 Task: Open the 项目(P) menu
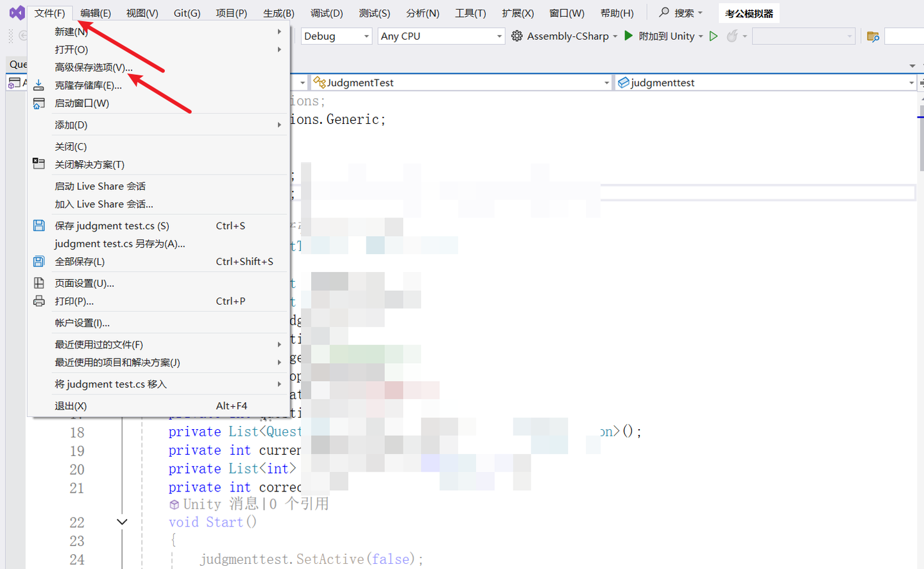tap(231, 13)
